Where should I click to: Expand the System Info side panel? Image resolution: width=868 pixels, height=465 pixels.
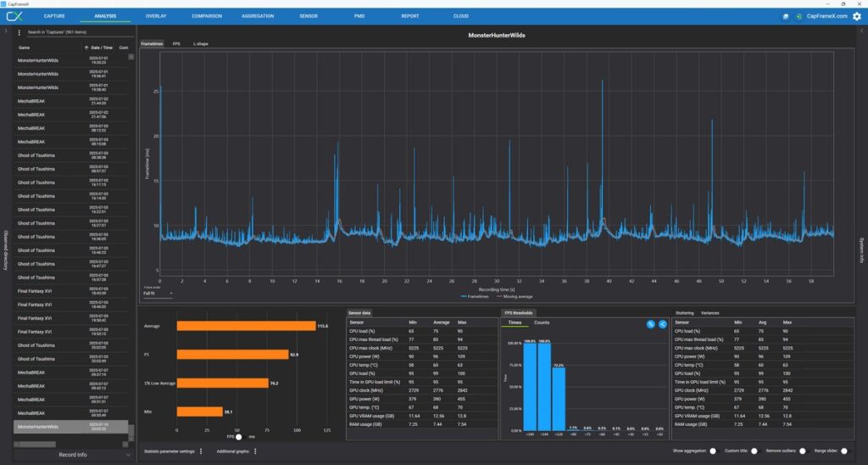[x=861, y=250]
